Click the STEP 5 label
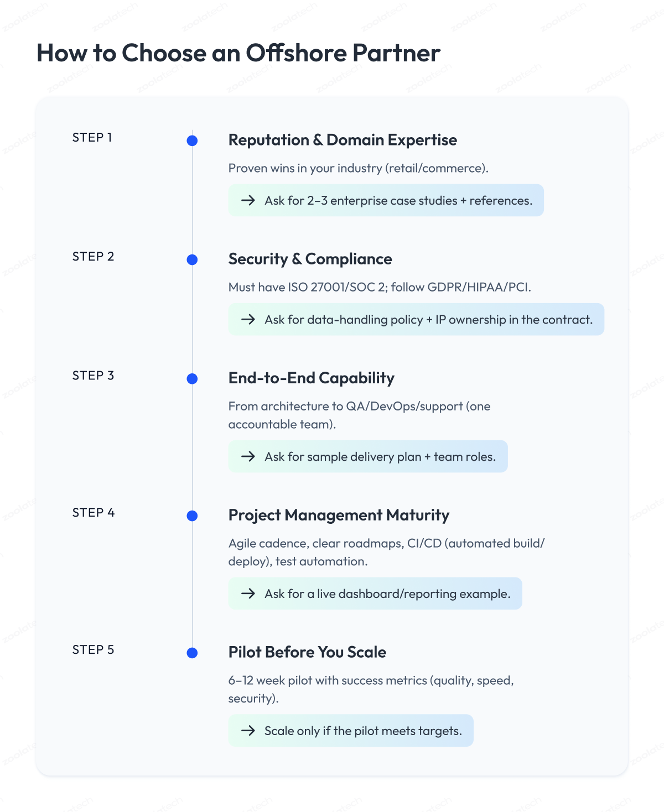This screenshot has width=664, height=812. [x=93, y=650]
